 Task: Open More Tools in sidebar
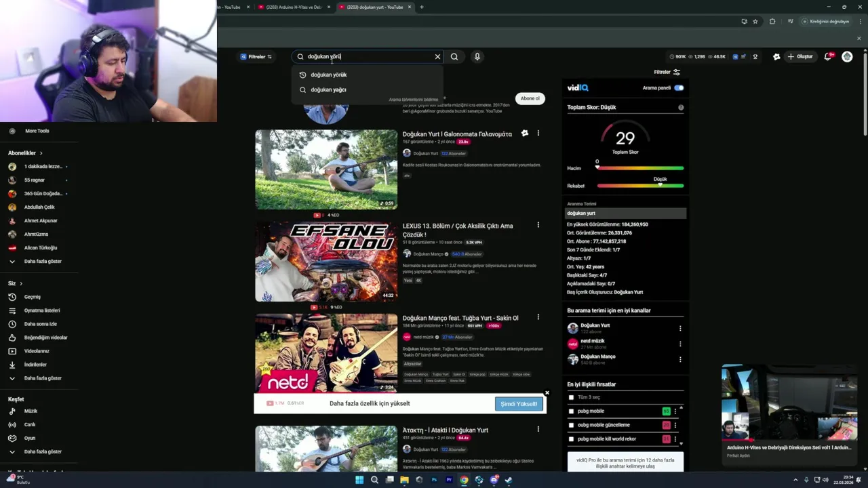tap(37, 131)
